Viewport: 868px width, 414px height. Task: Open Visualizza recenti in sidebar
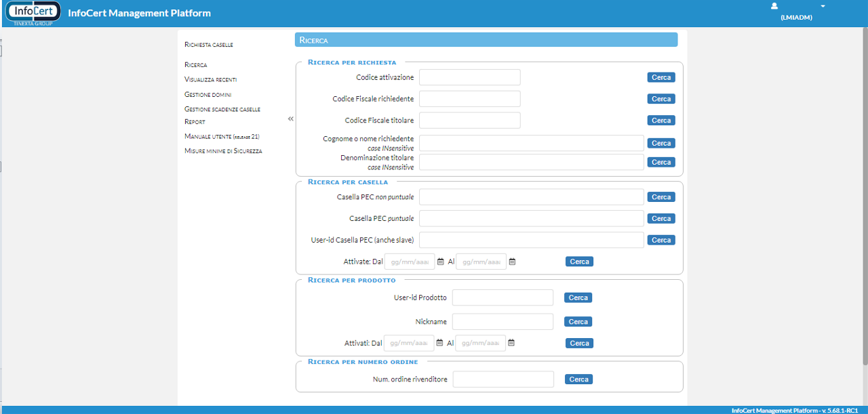(210, 79)
